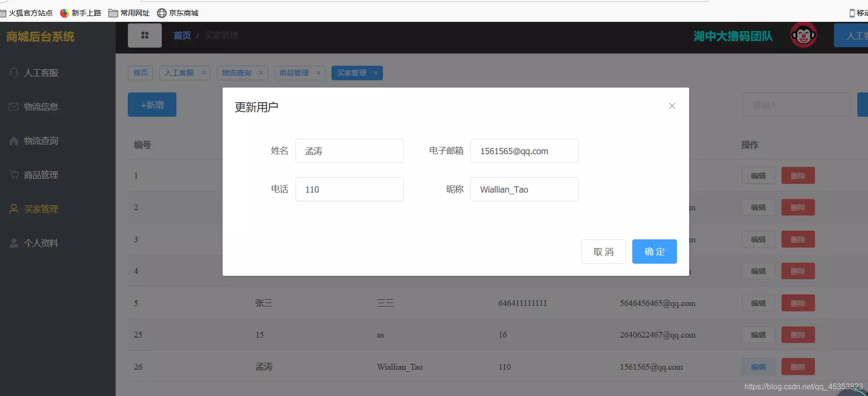868x396 pixels.
Task: Close the 更新用户 dialog with the X
Action: tap(672, 106)
